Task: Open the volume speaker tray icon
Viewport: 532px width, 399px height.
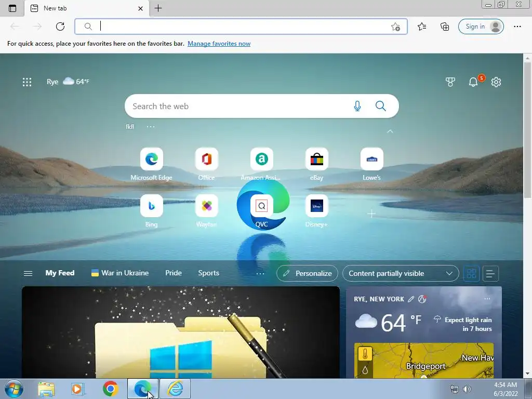Action: (467, 389)
